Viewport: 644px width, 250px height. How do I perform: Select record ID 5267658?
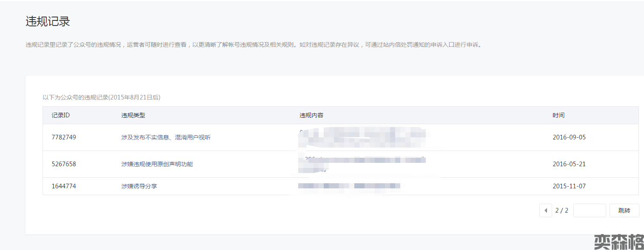pos(64,164)
